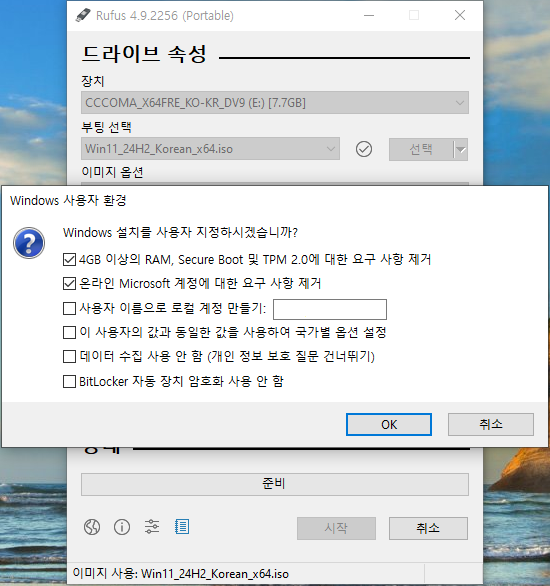Click the about info icon in Rufus
Viewport: 550px width, 586px height.
tap(122, 527)
